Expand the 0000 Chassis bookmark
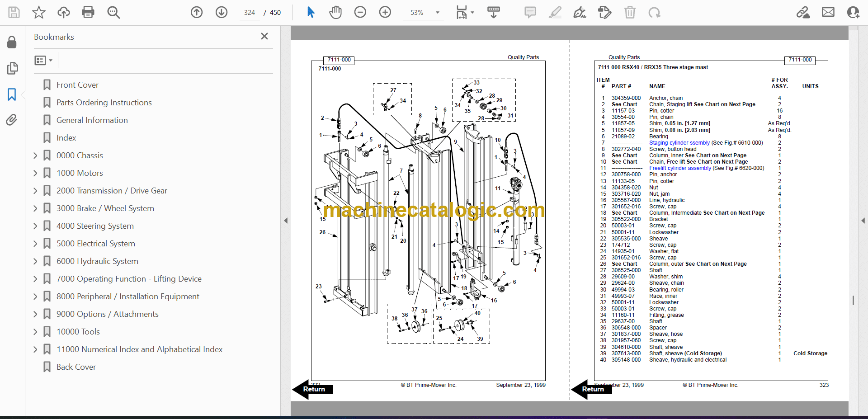Image resolution: width=868 pixels, height=419 pixels. 35,155
